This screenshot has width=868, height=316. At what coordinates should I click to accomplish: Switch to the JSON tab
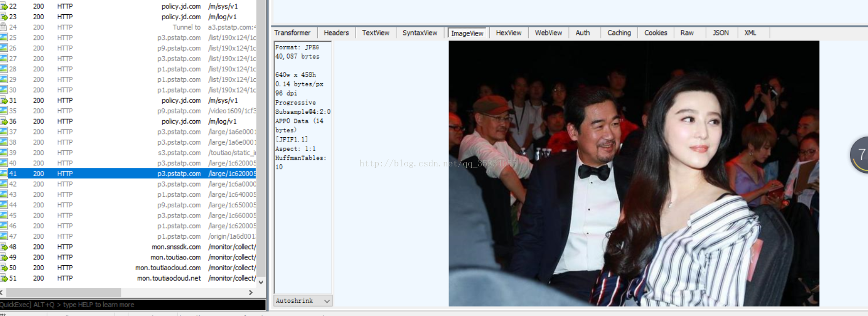(x=721, y=33)
